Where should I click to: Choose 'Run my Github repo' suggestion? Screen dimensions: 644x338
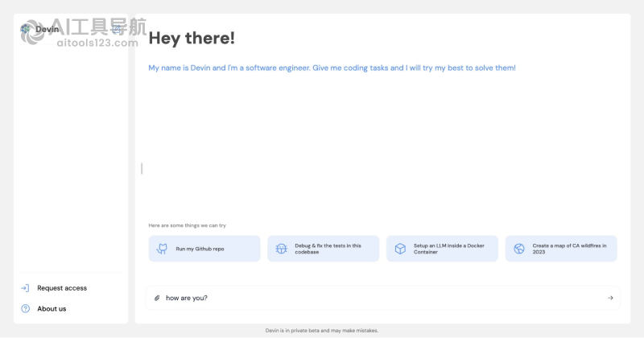pyautogui.click(x=204, y=249)
